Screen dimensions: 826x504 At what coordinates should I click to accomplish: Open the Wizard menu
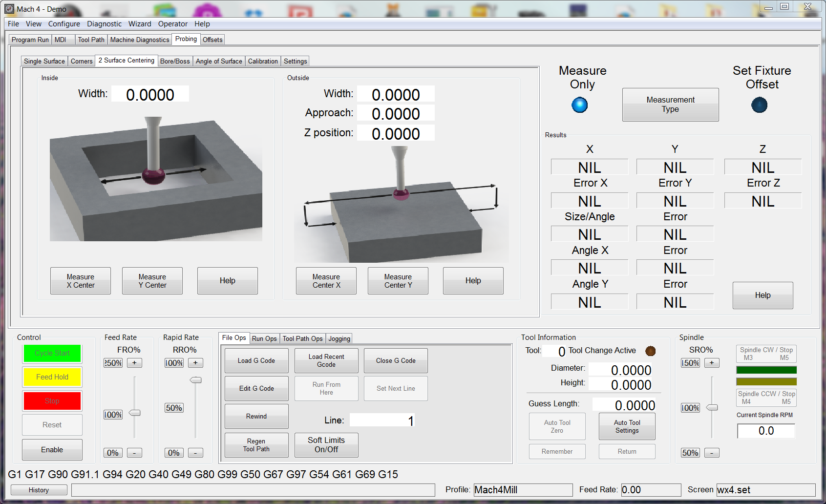pos(140,24)
